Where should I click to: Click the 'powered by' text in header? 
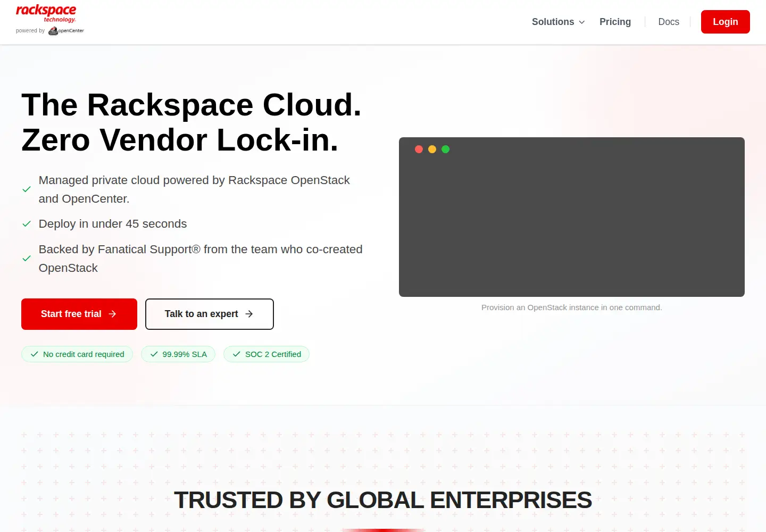pos(30,31)
